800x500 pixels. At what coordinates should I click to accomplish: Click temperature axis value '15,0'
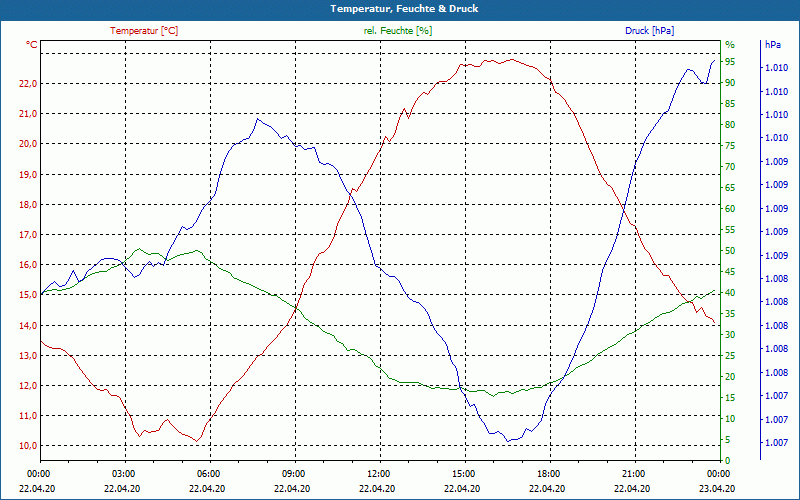[28, 295]
